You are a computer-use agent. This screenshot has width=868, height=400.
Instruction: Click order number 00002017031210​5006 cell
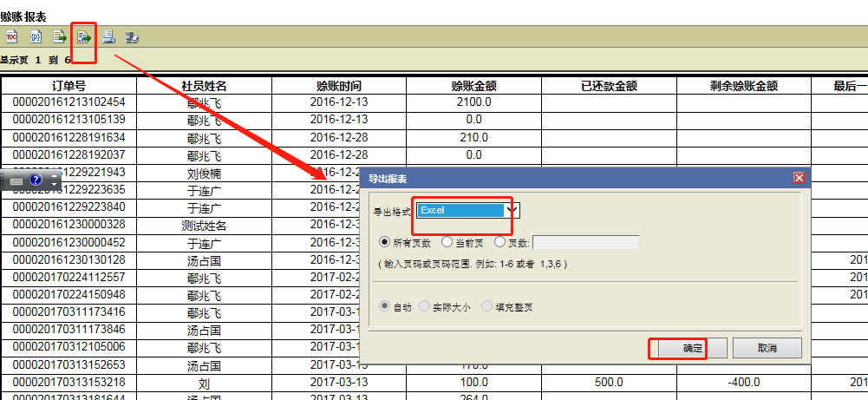pyautogui.click(x=69, y=347)
